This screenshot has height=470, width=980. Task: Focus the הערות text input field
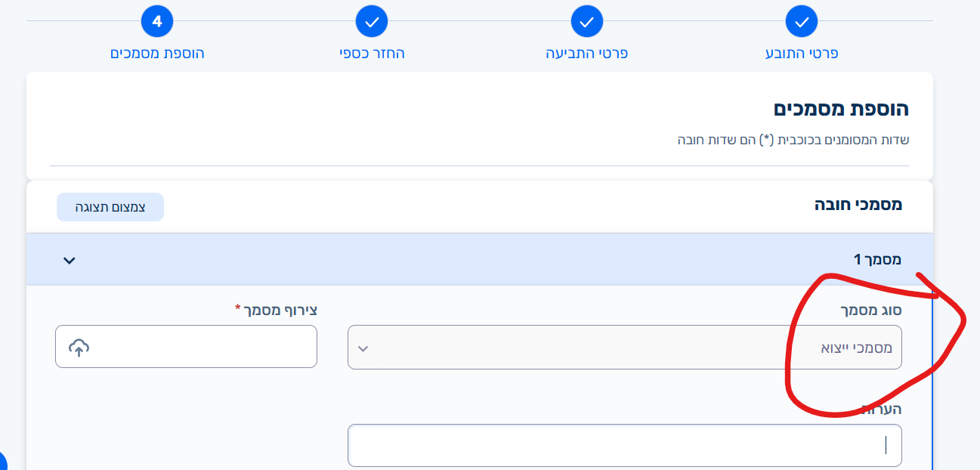point(624,445)
